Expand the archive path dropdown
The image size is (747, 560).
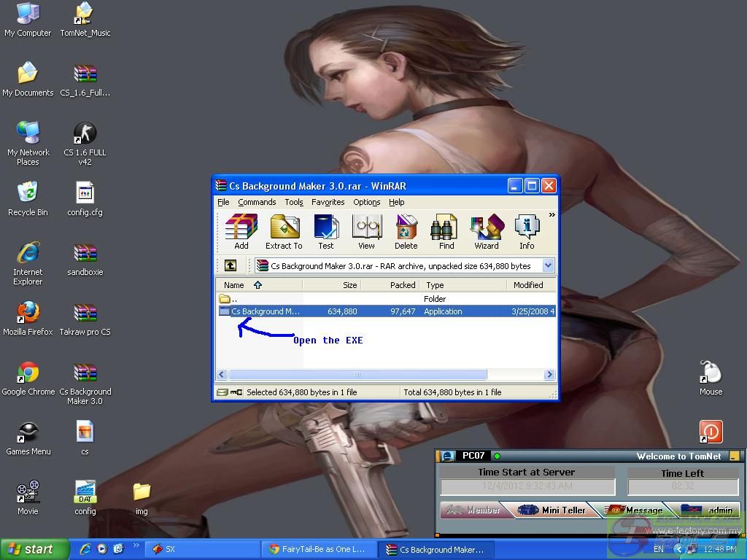pyautogui.click(x=548, y=266)
